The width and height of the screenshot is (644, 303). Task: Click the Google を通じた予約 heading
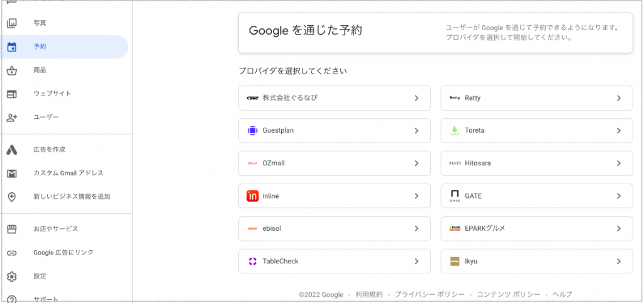pyautogui.click(x=306, y=31)
